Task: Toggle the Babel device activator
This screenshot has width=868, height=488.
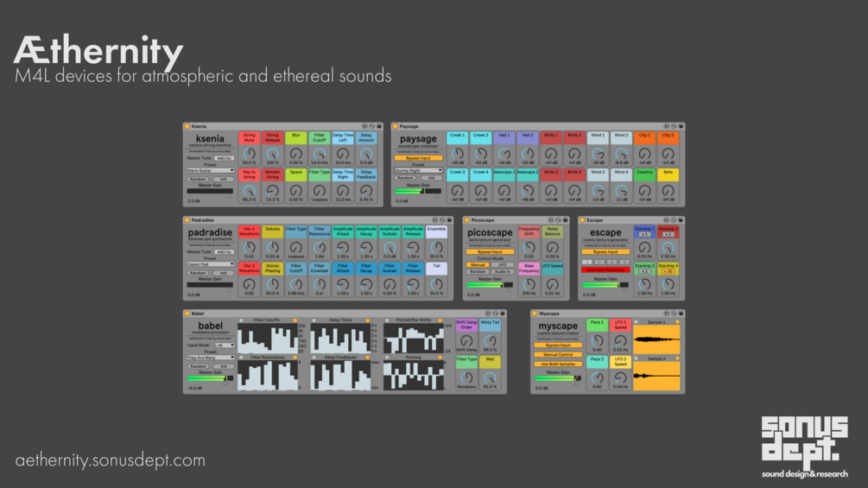Action: (187, 314)
